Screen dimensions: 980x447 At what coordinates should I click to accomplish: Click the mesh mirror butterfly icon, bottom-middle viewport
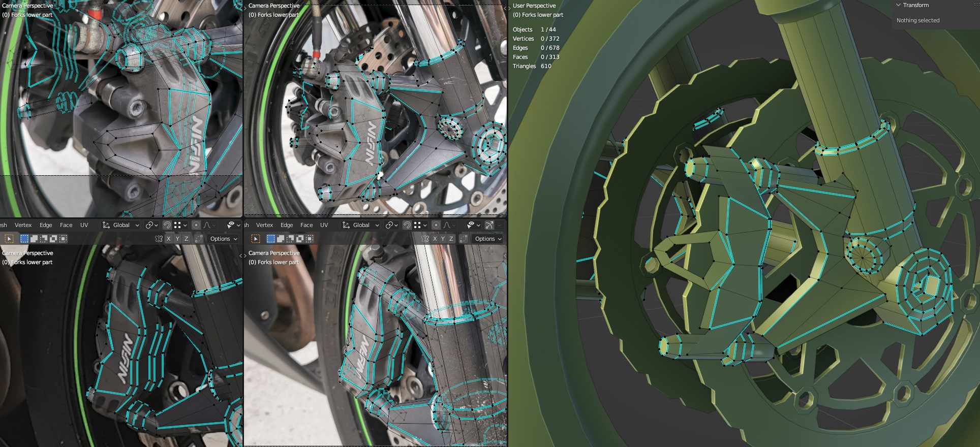click(x=425, y=239)
